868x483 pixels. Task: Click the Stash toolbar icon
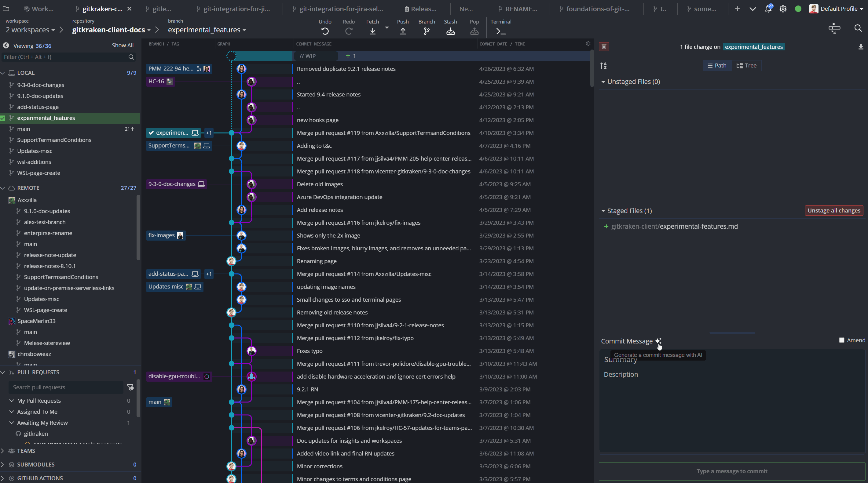(x=450, y=31)
